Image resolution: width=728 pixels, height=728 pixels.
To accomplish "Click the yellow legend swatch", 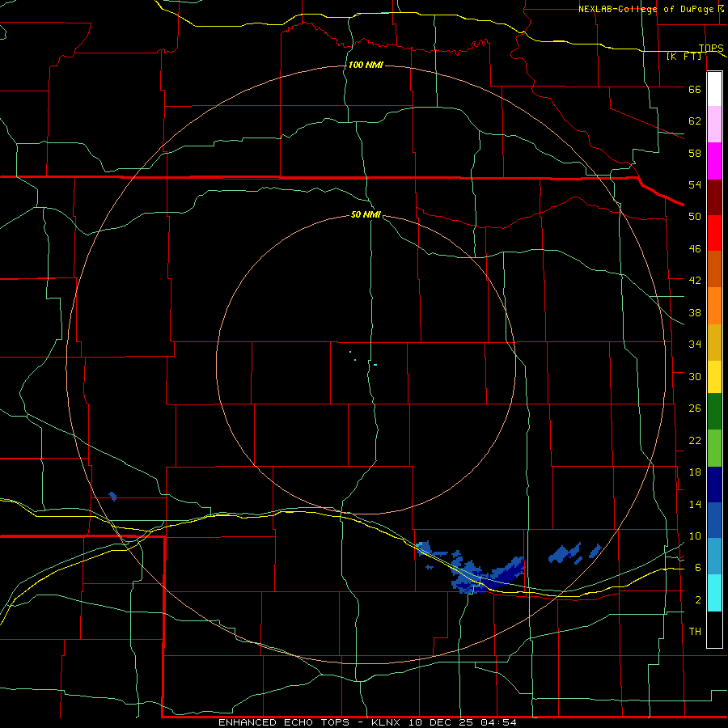I will 714,377.
